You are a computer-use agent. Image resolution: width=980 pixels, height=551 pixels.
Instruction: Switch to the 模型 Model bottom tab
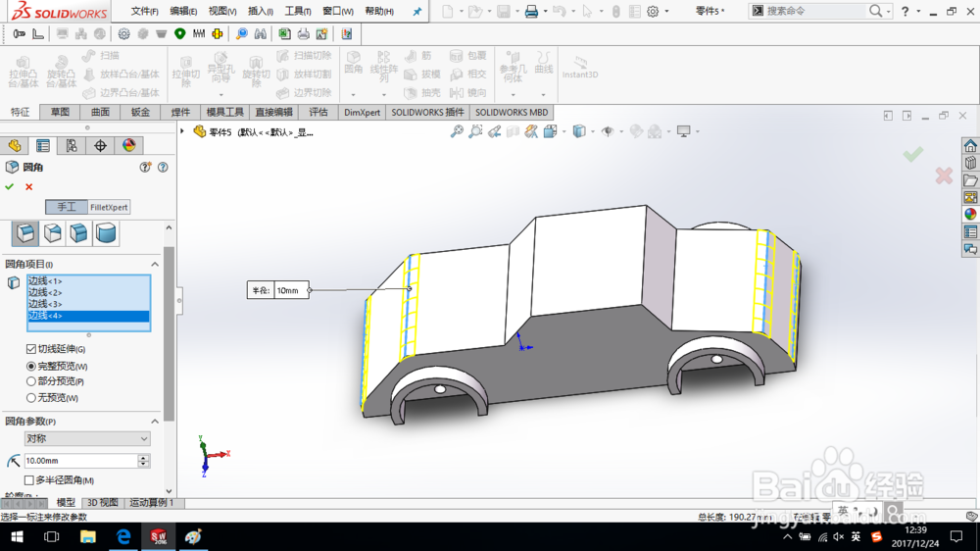coord(66,503)
